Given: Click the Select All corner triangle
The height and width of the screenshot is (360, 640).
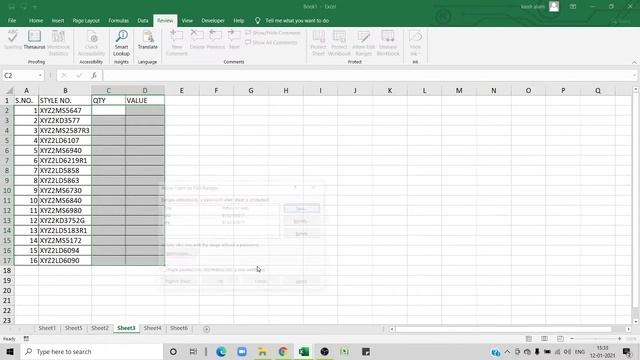Looking at the screenshot, I should pos(8,91).
